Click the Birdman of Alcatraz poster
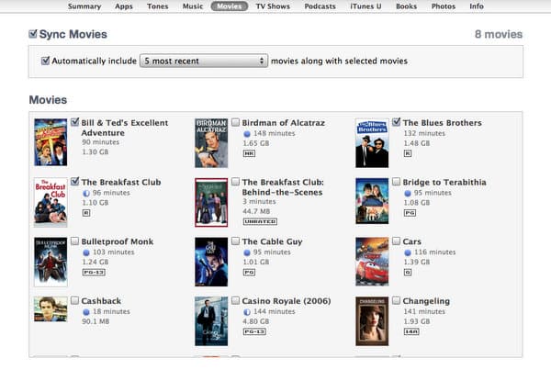 click(x=211, y=143)
